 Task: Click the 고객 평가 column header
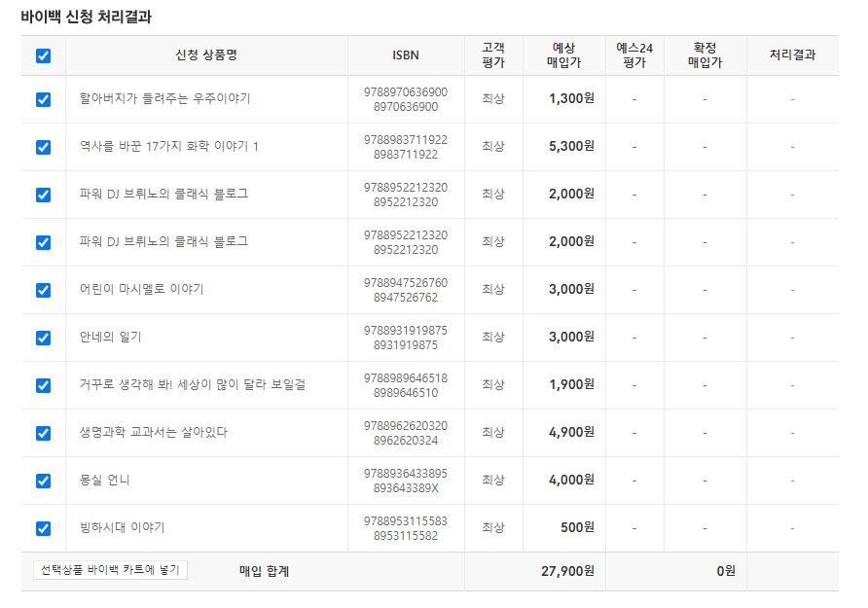point(493,55)
